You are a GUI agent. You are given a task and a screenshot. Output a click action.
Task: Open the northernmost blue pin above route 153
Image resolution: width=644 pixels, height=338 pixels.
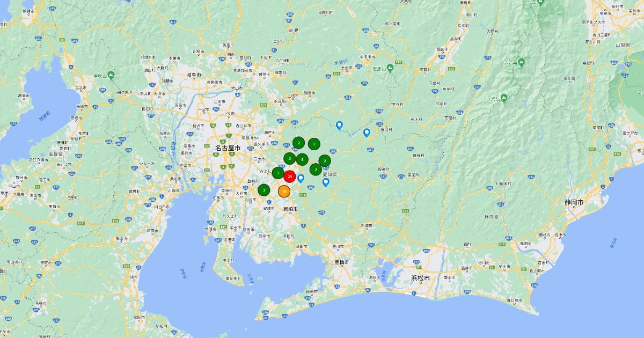(x=339, y=125)
